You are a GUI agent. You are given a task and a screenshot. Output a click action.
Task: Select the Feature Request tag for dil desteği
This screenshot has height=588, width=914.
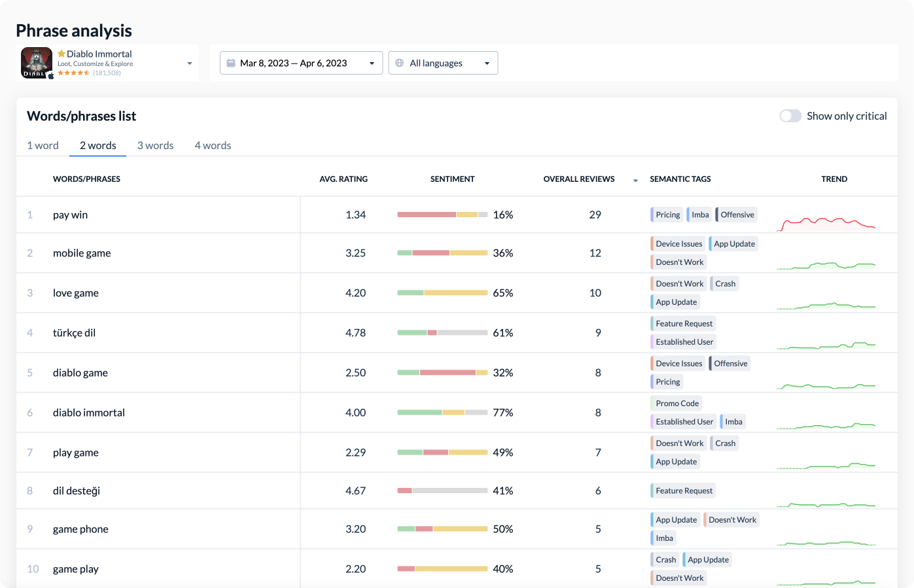[682, 490]
